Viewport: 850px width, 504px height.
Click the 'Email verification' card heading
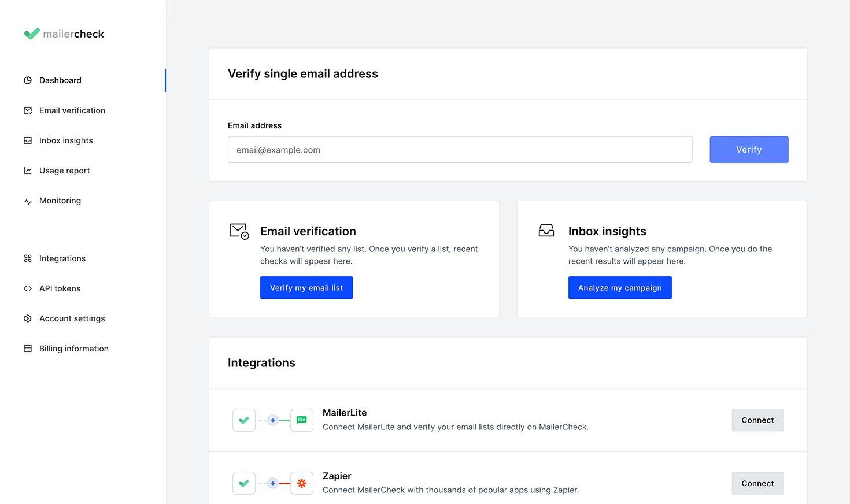(308, 231)
